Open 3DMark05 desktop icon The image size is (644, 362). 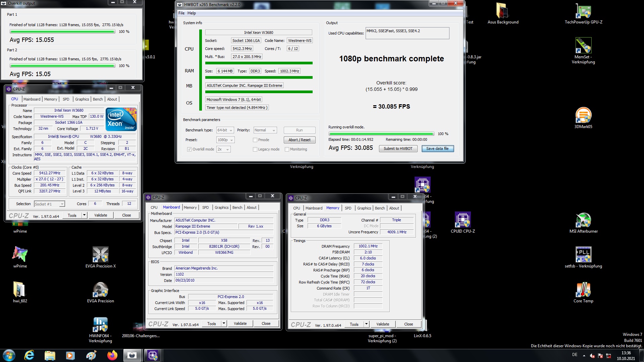pyautogui.click(x=583, y=118)
